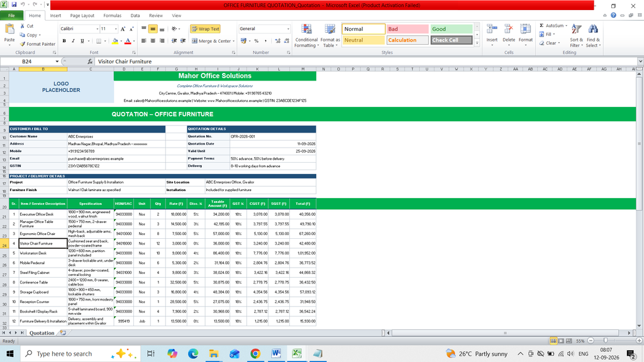Toggle Italic formatting

(x=73, y=41)
